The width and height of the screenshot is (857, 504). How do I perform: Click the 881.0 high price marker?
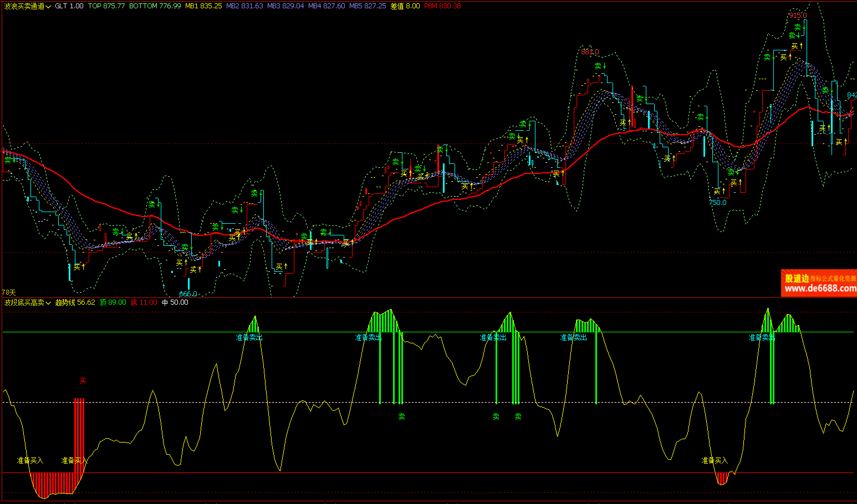590,52
